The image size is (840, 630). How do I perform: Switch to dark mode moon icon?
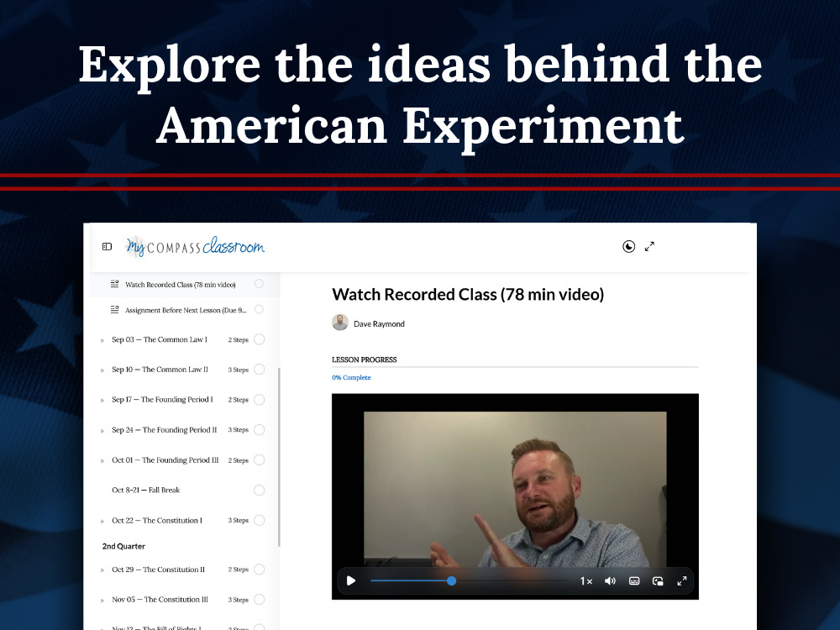click(628, 246)
